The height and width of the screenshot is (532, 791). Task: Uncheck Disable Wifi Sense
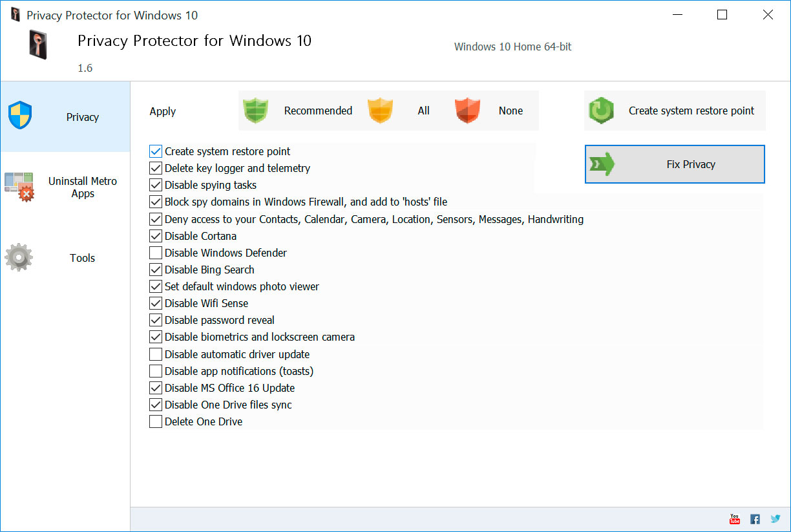click(x=156, y=303)
